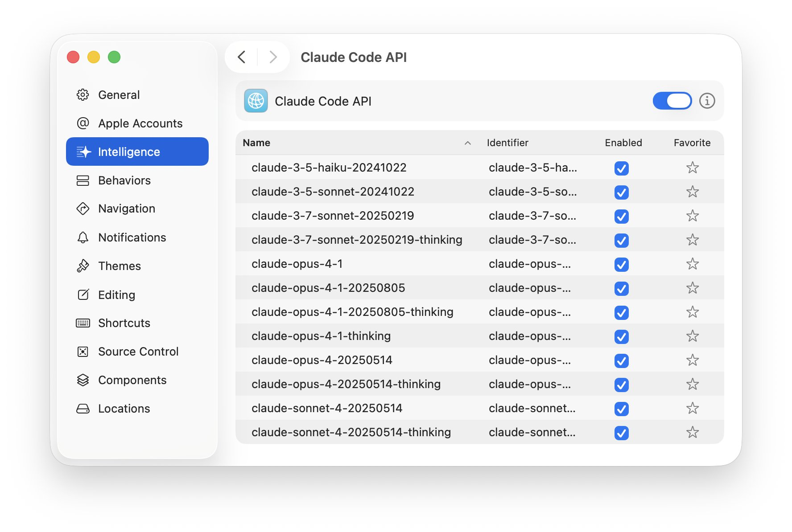Open the General settings gear icon
Image resolution: width=792 pixels, height=532 pixels.
click(83, 95)
